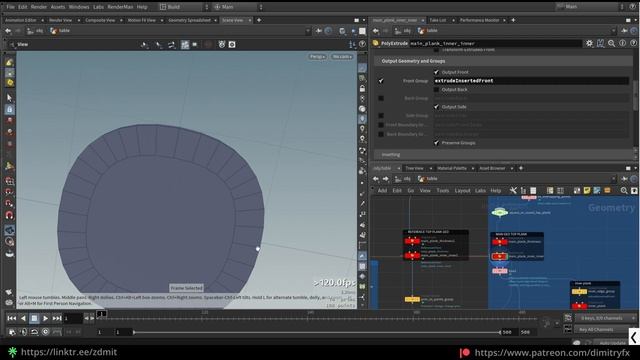Go back in scene view path bar
640x360 pixels.
coord(8,31)
